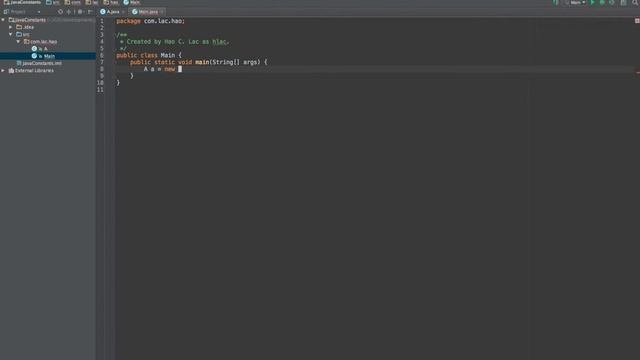Viewport: 640px width, 360px height.
Task: Click the Project Structure icon in toolbar
Action: pyautogui.click(x=623, y=2)
